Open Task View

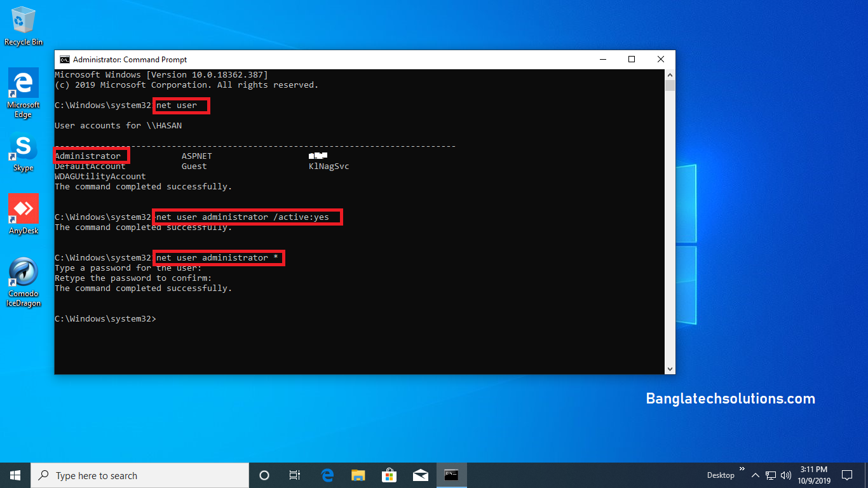pyautogui.click(x=295, y=475)
